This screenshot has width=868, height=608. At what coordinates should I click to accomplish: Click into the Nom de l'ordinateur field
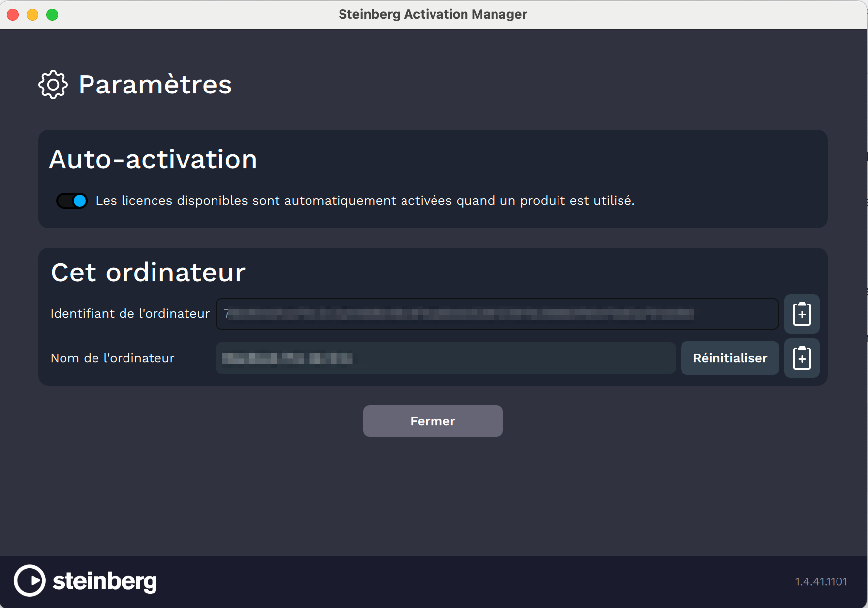tap(445, 358)
